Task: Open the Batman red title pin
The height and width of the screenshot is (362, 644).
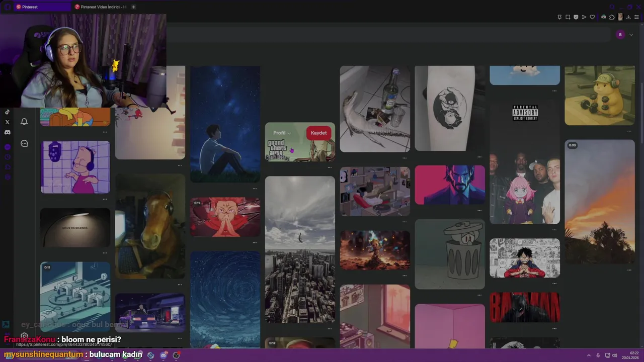Action: [x=525, y=307]
